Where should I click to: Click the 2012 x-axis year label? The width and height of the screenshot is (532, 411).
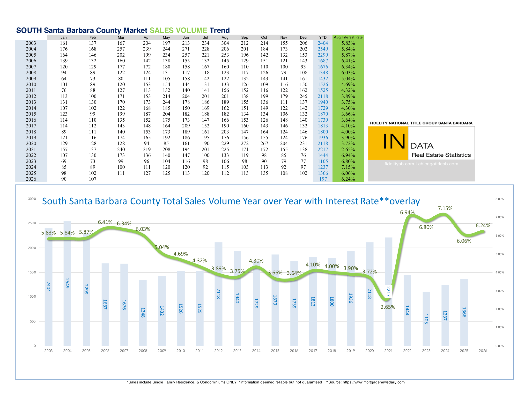(218, 351)
